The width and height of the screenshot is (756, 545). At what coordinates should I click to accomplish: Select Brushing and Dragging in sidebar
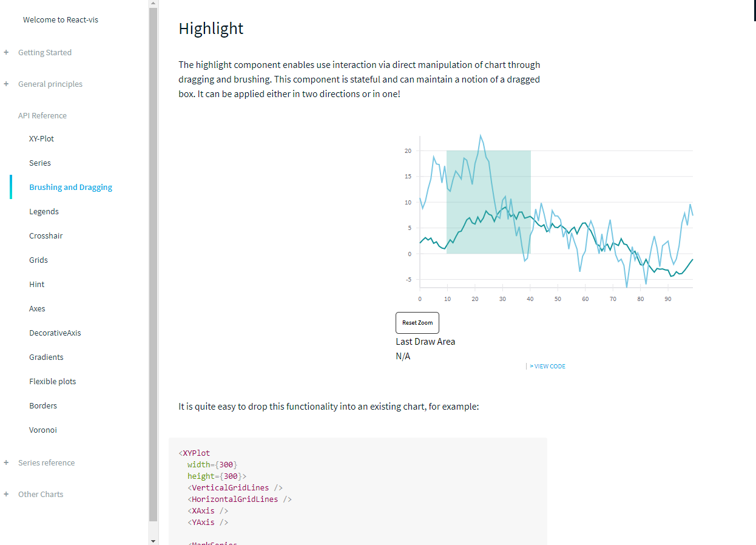click(x=70, y=188)
